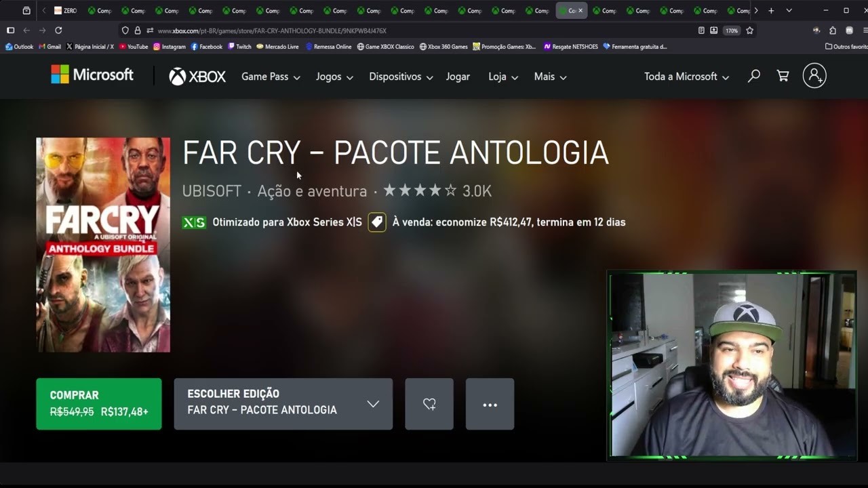The height and width of the screenshot is (488, 868).
Task: List all tabs dropdown arrow
Action: pos(789,11)
